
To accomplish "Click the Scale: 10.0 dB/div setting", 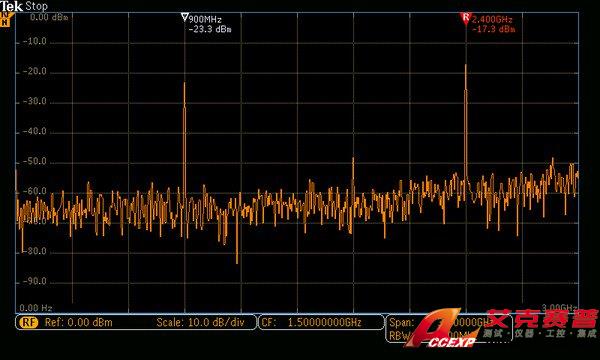I will [201, 323].
